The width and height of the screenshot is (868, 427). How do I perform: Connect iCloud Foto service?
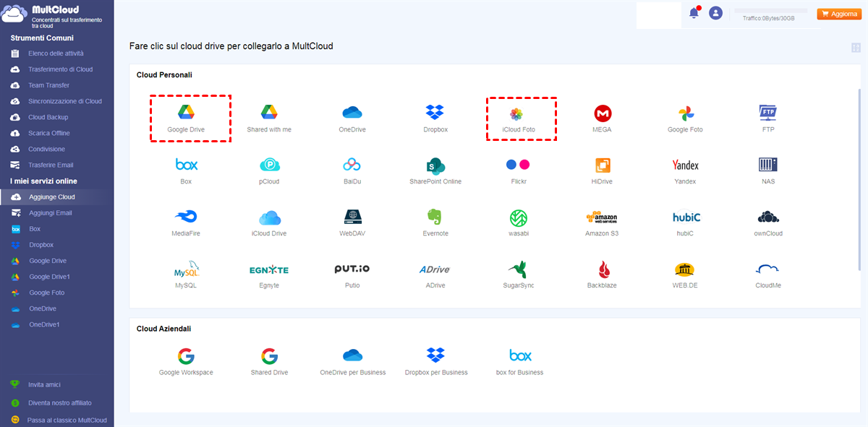[x=519, y=119]
